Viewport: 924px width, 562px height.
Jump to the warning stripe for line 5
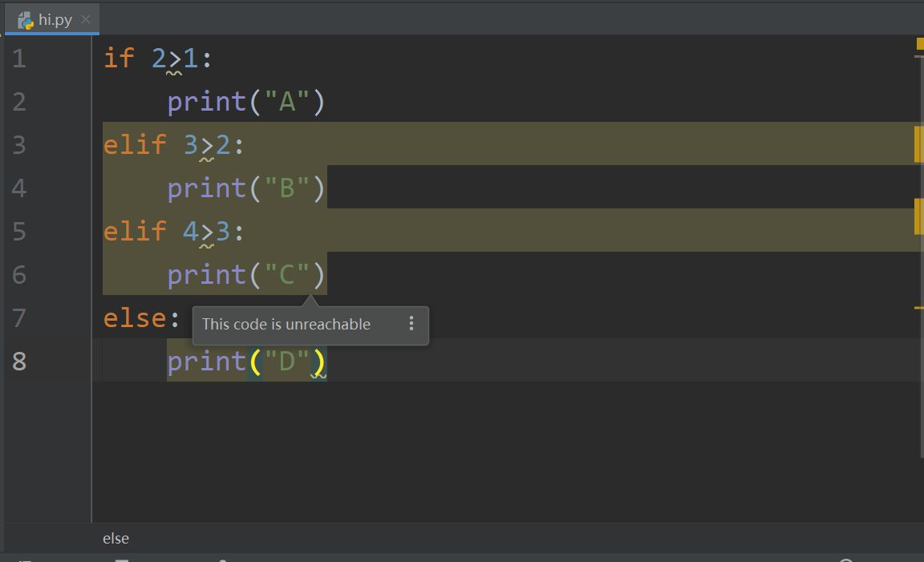coord(918,217)
